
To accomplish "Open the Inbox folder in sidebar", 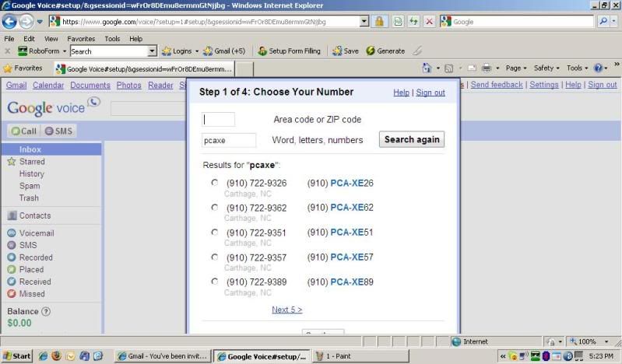I will [x=51, y=149].
